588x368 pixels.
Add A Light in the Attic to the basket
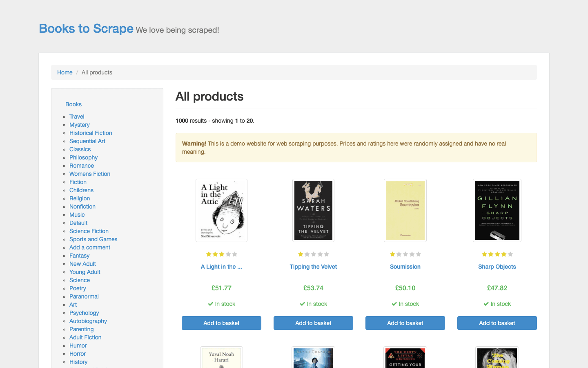coord(221,323)
